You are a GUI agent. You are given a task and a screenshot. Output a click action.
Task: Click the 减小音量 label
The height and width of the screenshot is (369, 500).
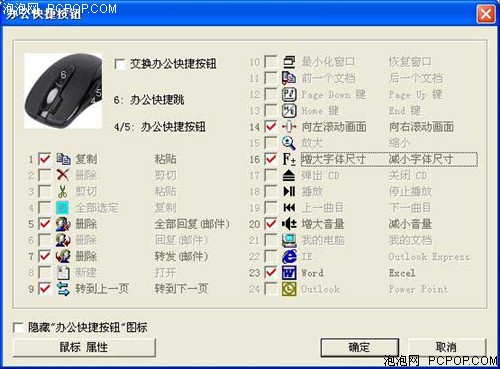[x=410, y=224]
